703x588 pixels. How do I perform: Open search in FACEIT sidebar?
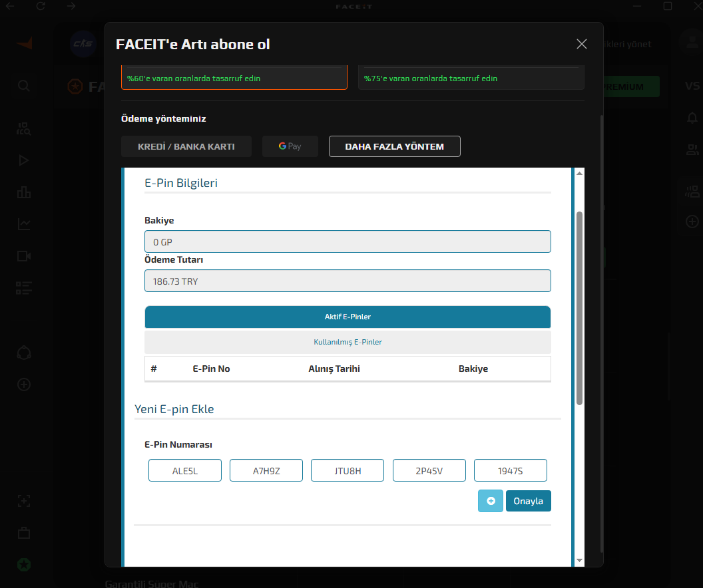tap(24, 86)
